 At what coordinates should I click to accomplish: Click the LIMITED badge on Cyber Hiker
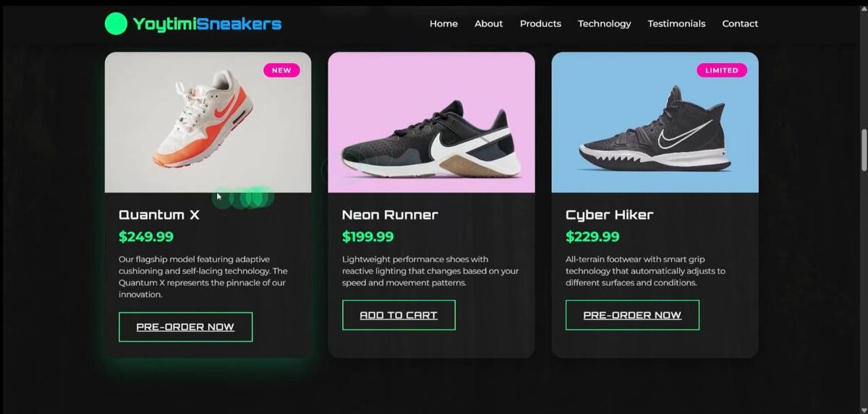[x=722, y=70]
